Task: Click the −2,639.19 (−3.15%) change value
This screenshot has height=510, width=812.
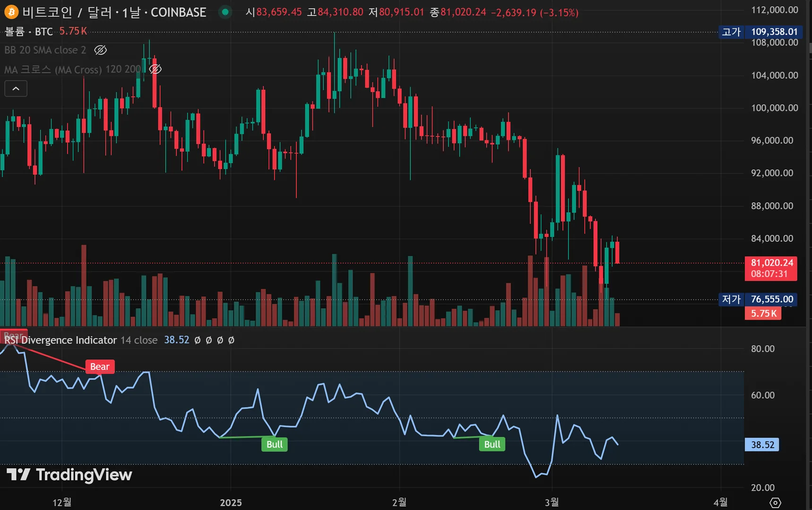Action: [535, 12]
